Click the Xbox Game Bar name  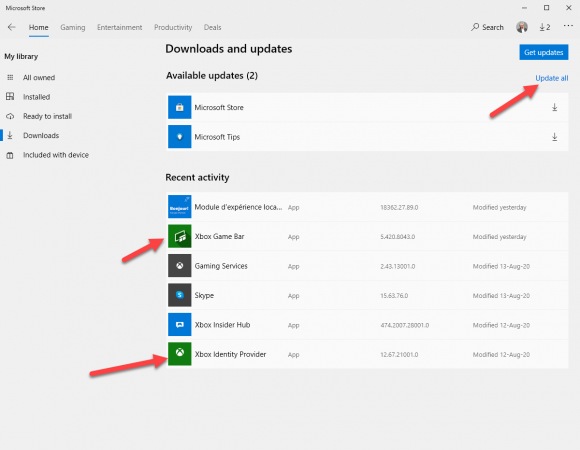pos(219,236)
